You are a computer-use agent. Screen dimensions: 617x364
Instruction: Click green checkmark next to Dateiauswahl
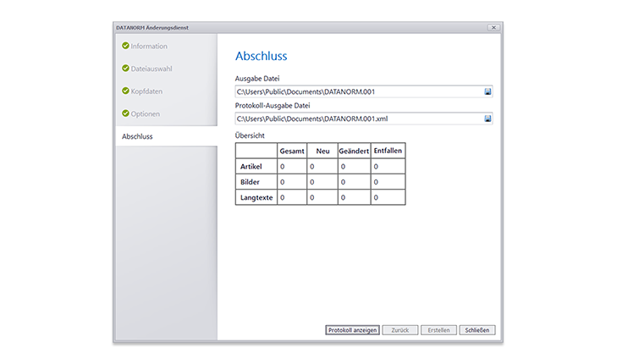tap(125, 68)
